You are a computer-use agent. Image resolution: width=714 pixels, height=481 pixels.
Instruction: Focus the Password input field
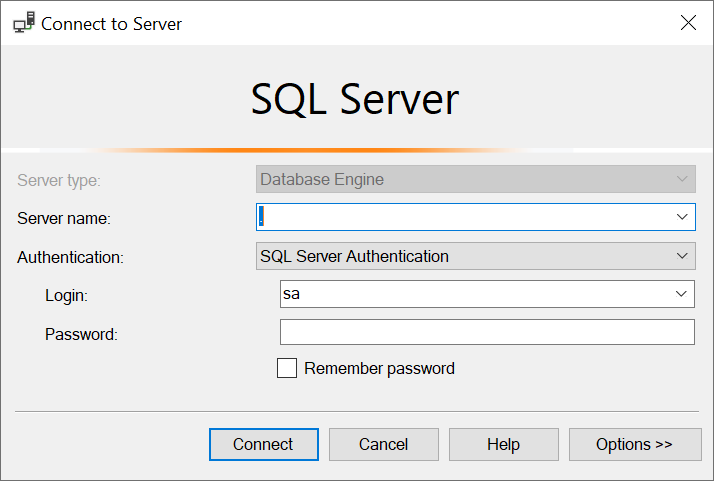(487, 332)
